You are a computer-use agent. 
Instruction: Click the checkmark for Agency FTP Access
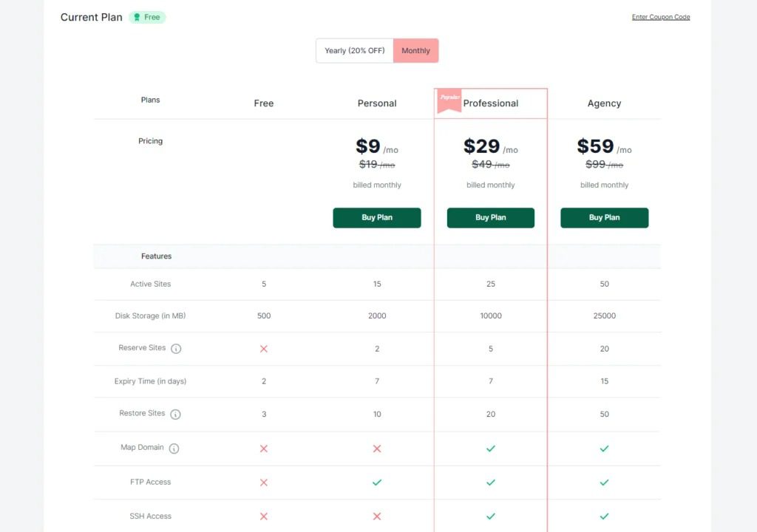click(604, 482)
